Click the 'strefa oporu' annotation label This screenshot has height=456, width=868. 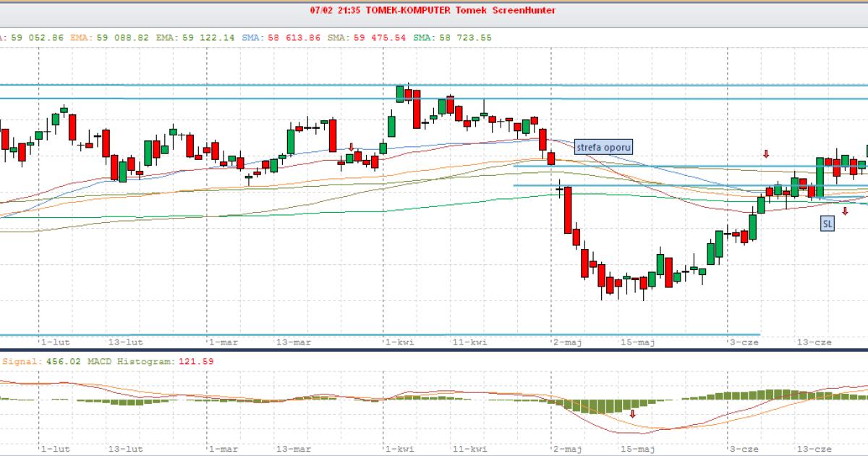[603, 147]
